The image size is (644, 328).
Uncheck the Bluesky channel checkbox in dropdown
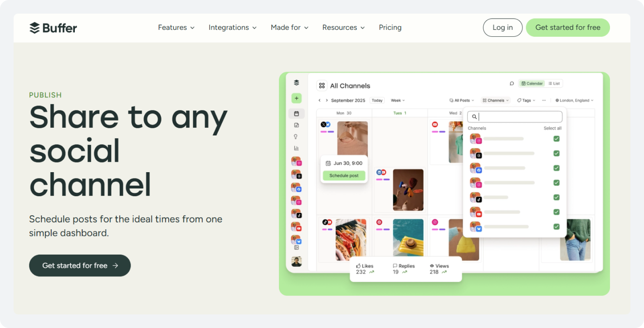(556, 227)
